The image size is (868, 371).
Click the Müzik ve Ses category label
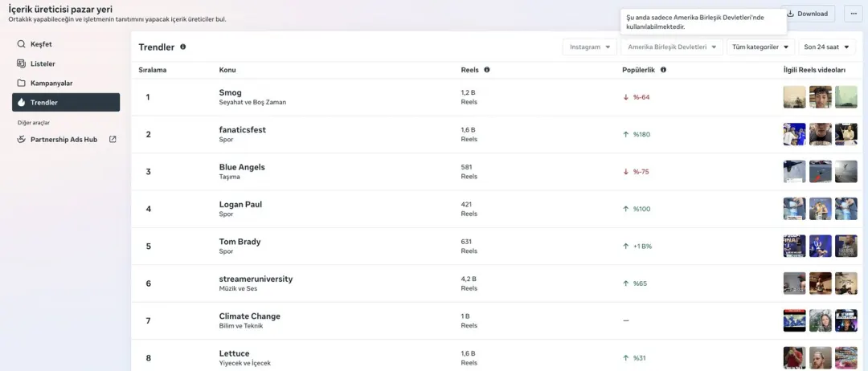(x=238, y=288)
